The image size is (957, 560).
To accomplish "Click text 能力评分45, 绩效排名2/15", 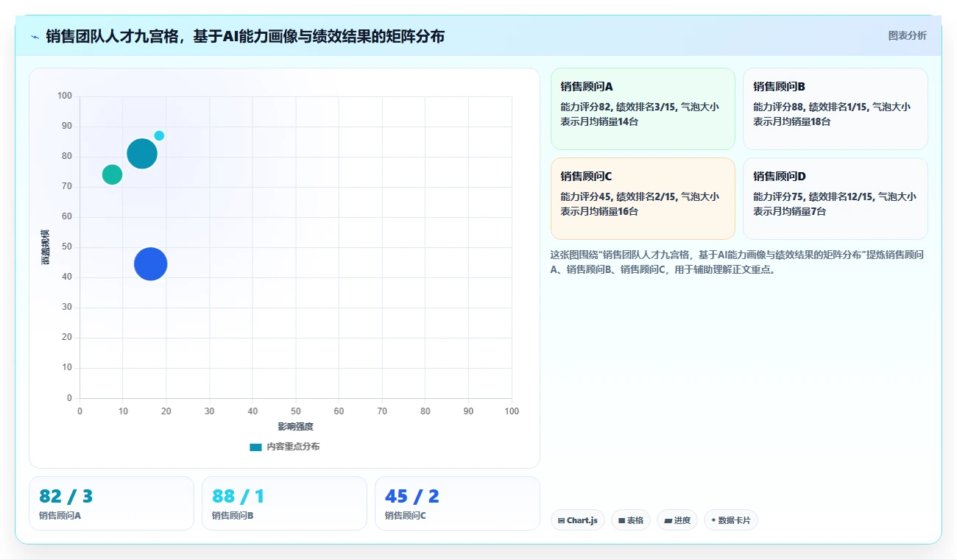I will (618, 196).
